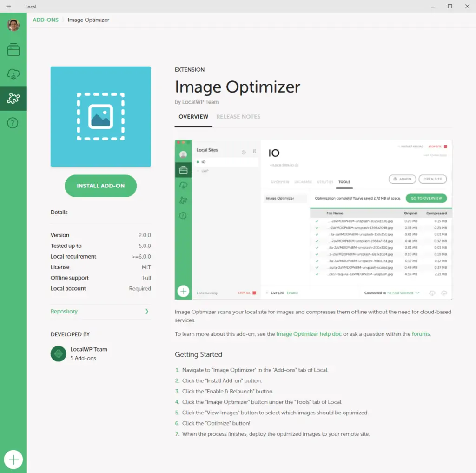The height and width of the screenshot is (473, 476).
Task: Install the Image Optimizer add-on
Action: [100, 186]
